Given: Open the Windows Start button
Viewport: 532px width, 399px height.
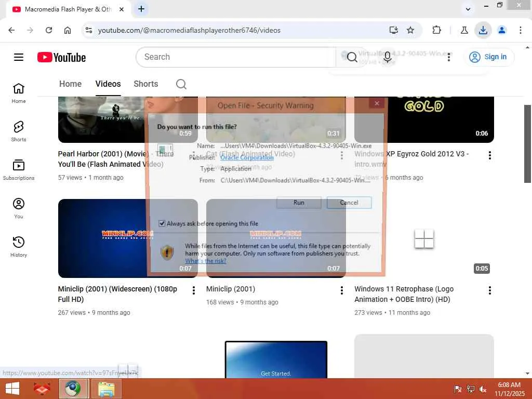Looking at the screenshot, I should click(12, 389).
